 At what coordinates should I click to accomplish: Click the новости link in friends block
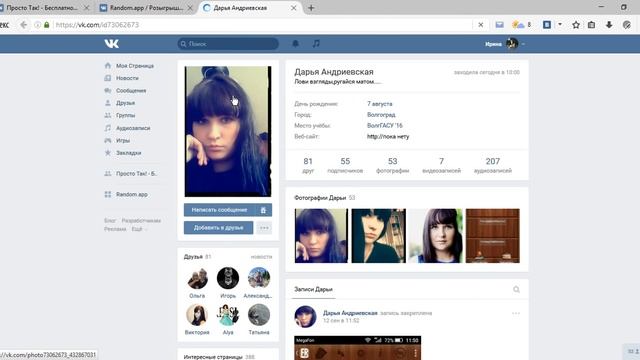pyautogui.click(x=261, y=257)
